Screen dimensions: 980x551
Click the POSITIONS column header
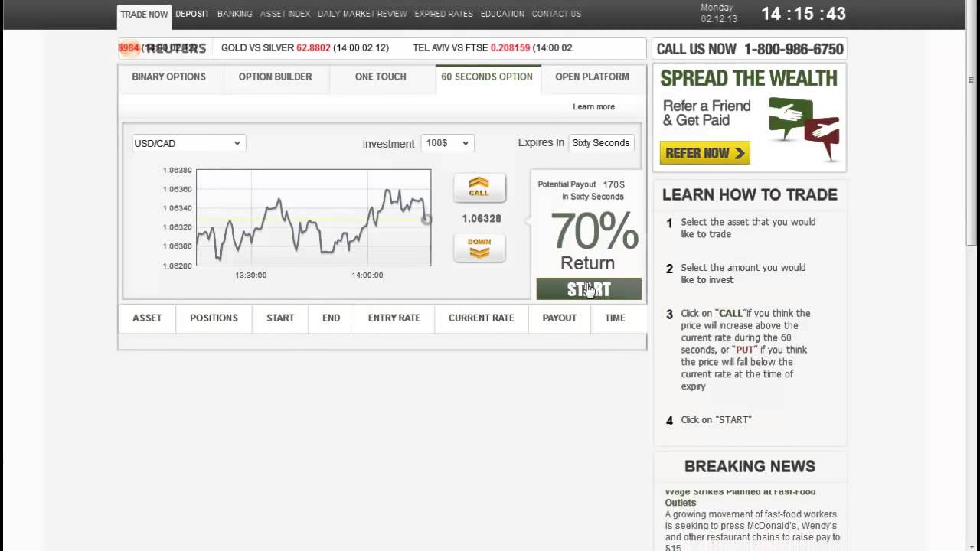click(x=214, y=318)
